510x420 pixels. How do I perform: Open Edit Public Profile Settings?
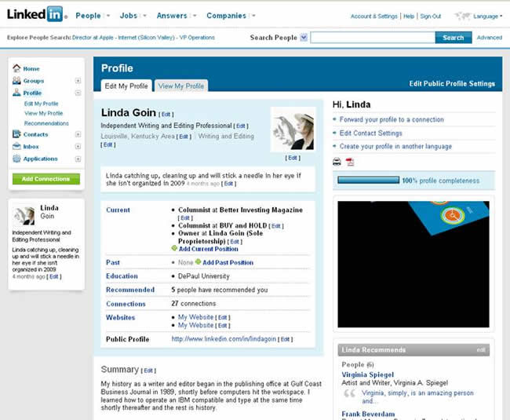pyautogui.click(x=452, y=84)
